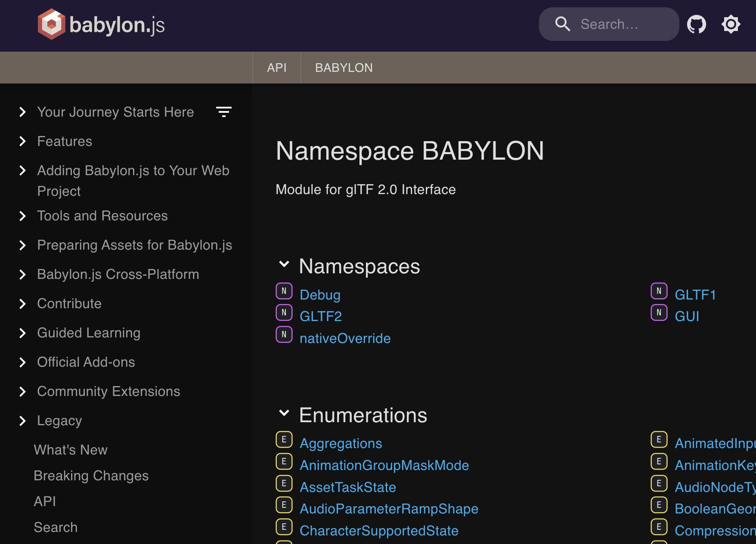The image size is (756, 544).
Task: Collapse the Enumerations section
Action: coord(284,413)
